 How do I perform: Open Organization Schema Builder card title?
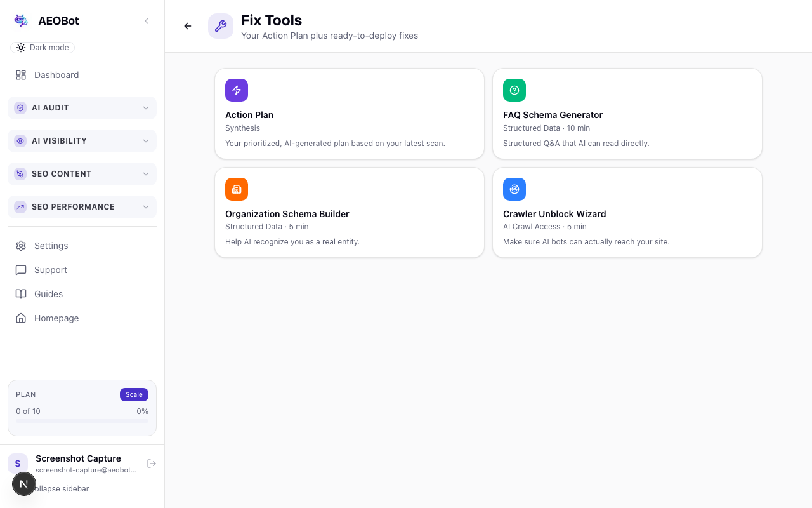[x=287, y=214]
